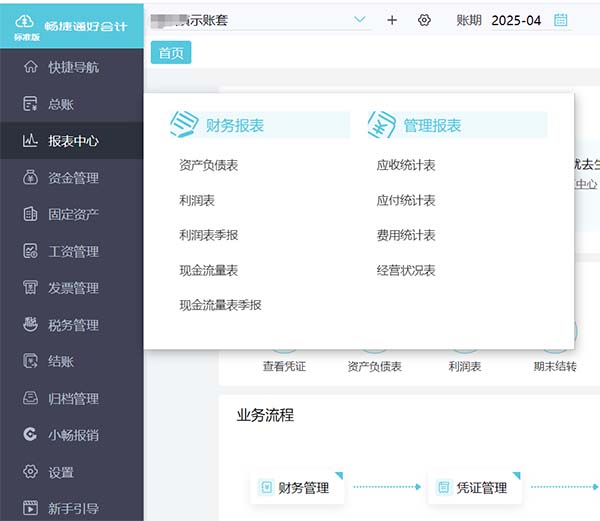
Task: Click the 畅捷通好会计 cloud logo icon
Action: [x=24, y=22]
